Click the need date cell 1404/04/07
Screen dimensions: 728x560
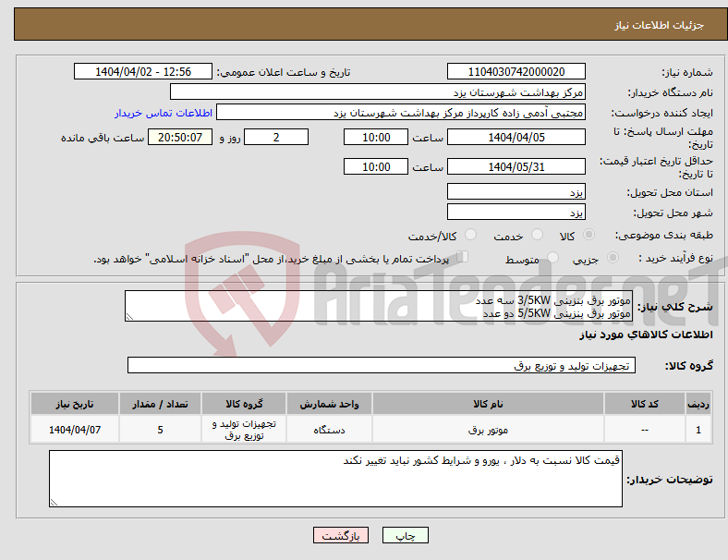pyautogui.click(x=75, y=430)
